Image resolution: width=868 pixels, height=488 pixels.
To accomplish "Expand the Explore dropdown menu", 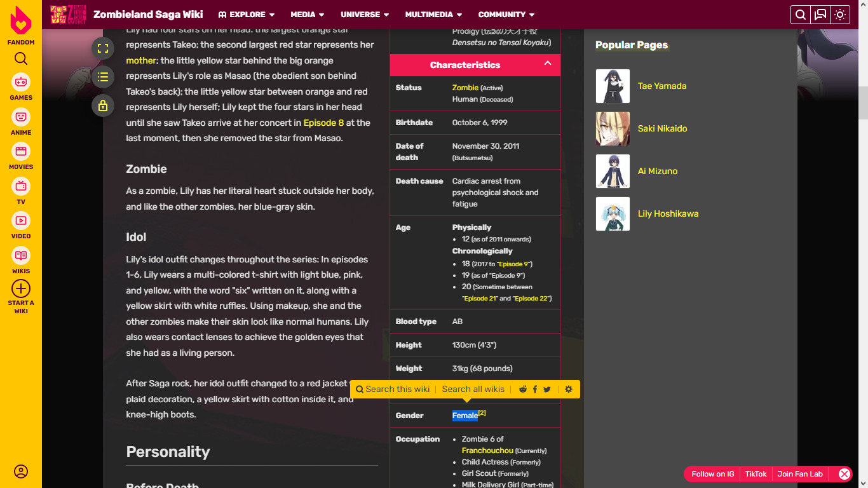I will pos(247,15).
